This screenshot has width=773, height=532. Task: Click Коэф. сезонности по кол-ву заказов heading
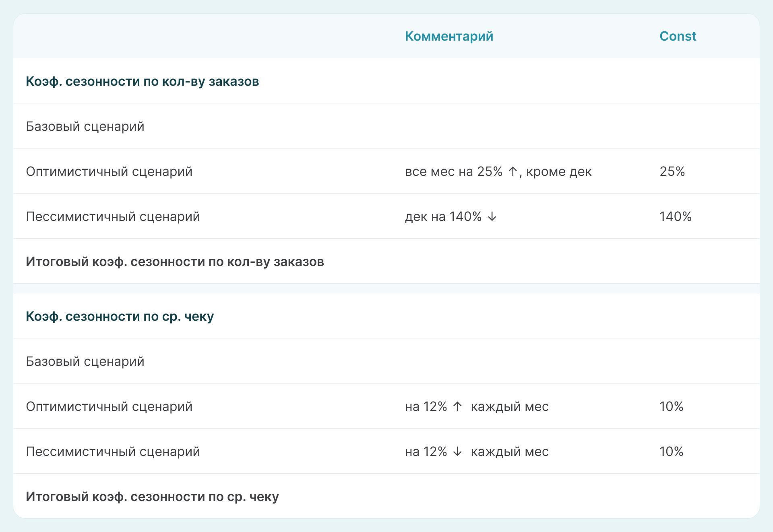(x=142, y=81)
